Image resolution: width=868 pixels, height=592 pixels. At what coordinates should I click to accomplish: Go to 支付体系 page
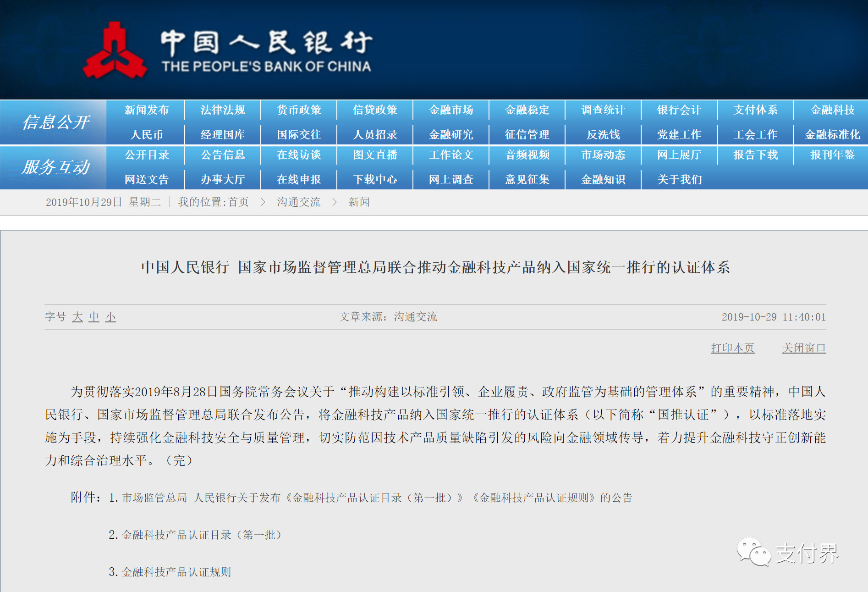tap(755, 110)
